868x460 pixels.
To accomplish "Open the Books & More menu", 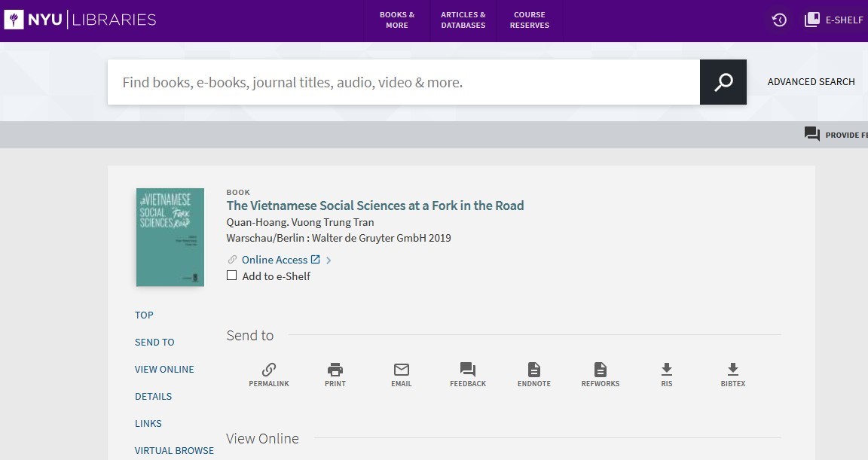I will tap(397, 20).
